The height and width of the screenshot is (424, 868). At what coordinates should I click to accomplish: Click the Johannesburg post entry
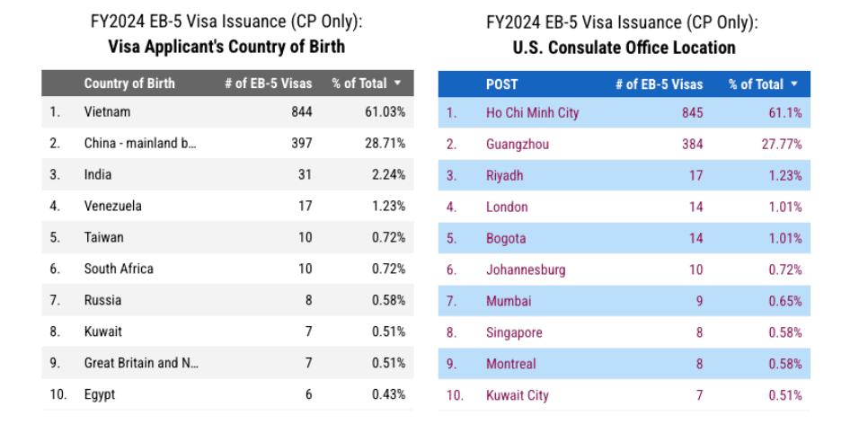pos(526,269)
